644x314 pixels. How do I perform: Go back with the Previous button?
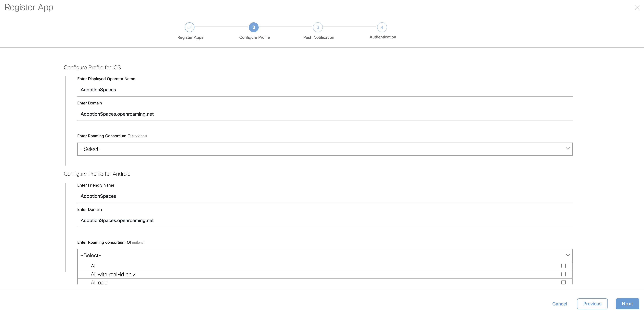[592, 304]
